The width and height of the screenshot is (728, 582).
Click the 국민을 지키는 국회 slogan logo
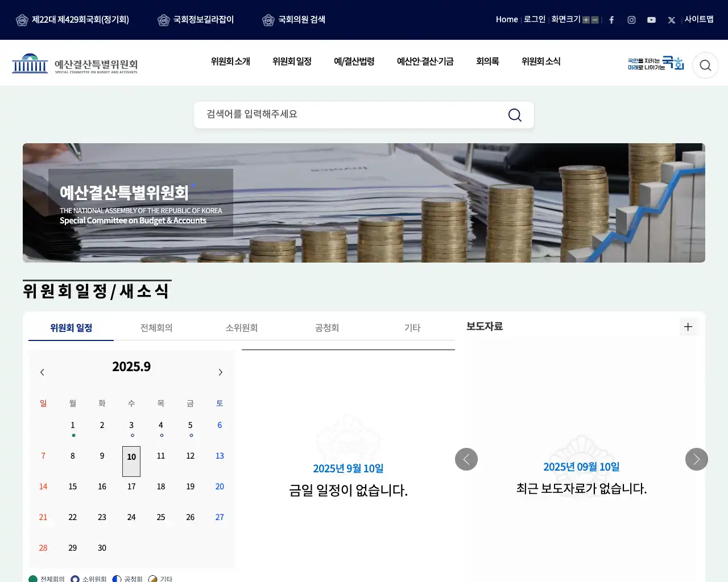(x=655, y=63)
